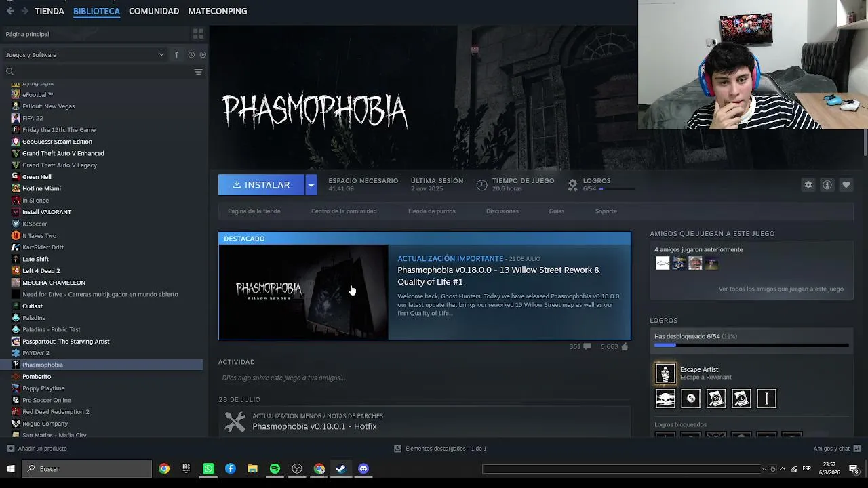This screenshot has height=488, width=868.
Task: Open Chrome from the taskbar, first icon
Action: (x=164, y=468)
